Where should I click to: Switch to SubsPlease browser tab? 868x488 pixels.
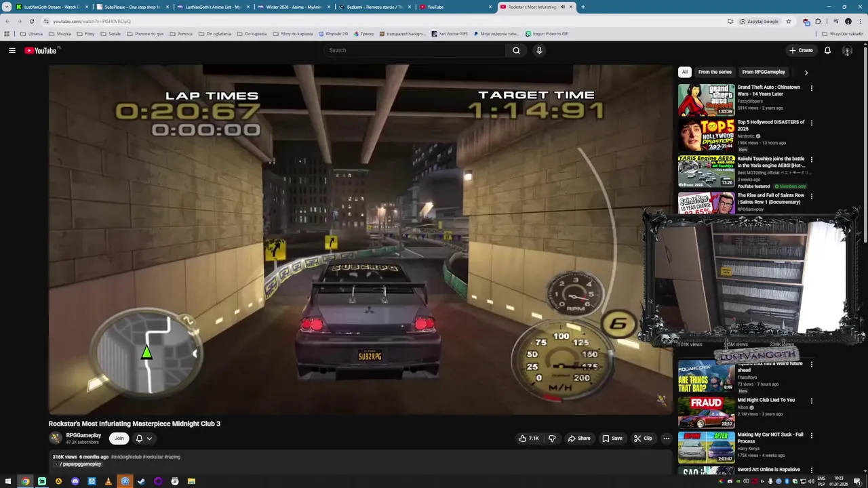click(132, 7)
